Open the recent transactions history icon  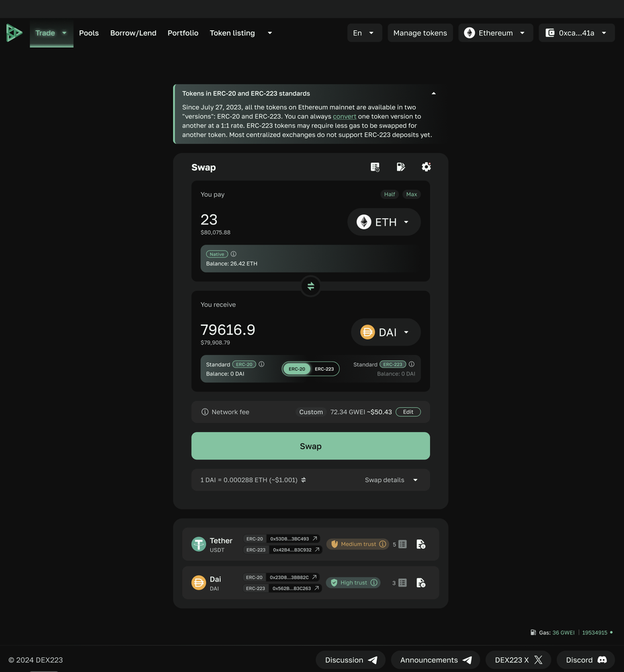375,167
